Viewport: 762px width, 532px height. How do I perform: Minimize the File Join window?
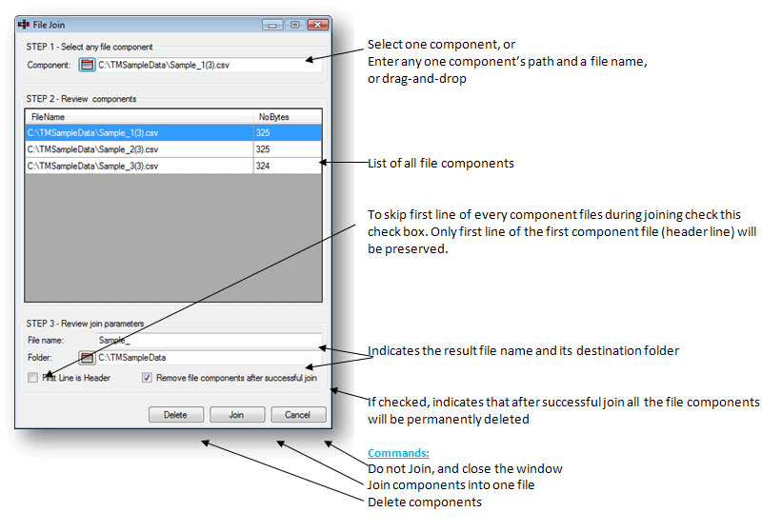(272, 25)
